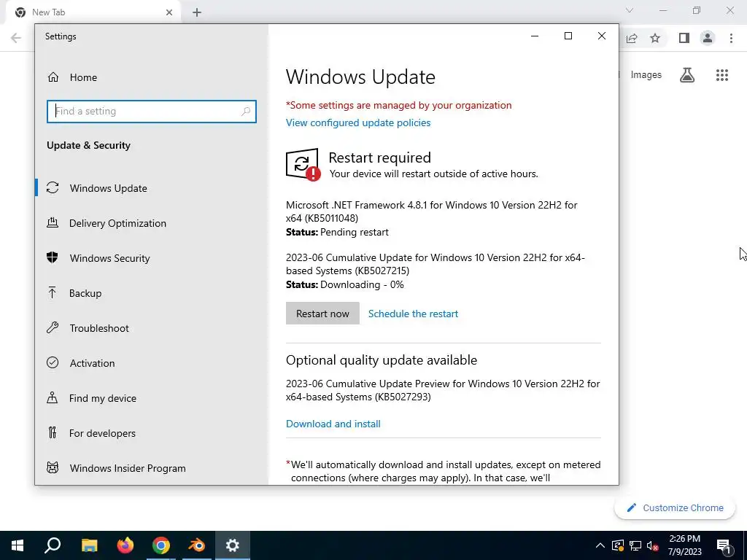747x560 pixels.
Task: Click the managed by your organization notice
Action: (399, 105)
